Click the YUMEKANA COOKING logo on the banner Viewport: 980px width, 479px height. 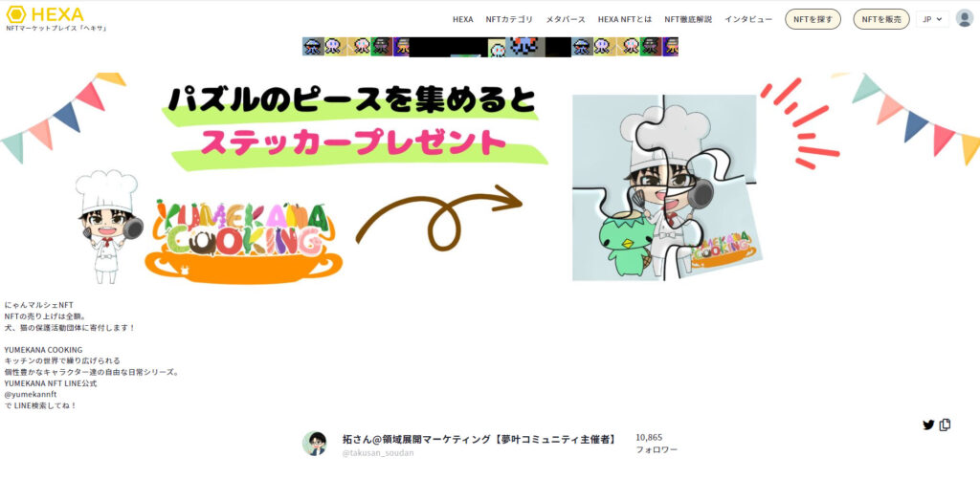tap(244, 240)
